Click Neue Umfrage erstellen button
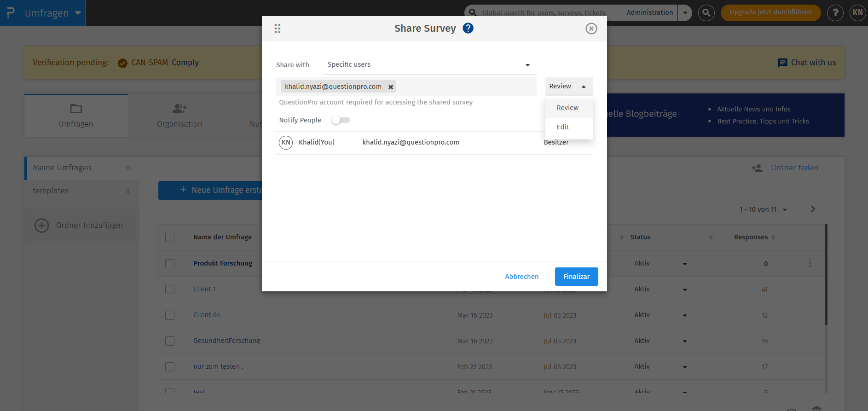Image resolution: width=868 pixels, height=411 pixels. (x=210, y=190)
